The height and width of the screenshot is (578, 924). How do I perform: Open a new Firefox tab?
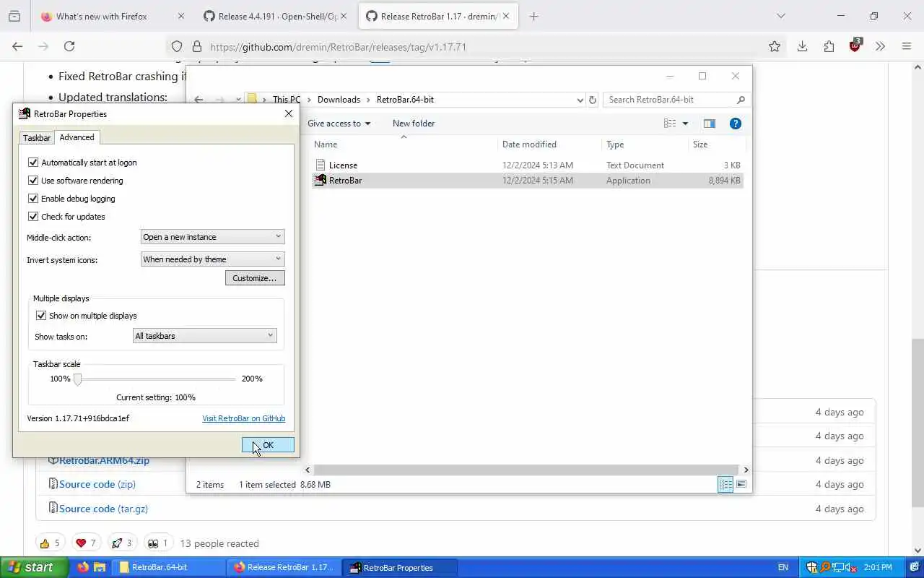click(x=533, y=16)
